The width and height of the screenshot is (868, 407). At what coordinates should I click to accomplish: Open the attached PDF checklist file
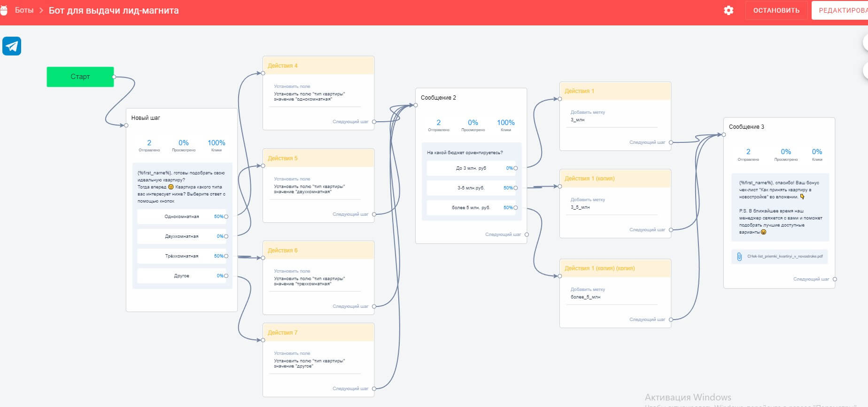pos(780,257)
